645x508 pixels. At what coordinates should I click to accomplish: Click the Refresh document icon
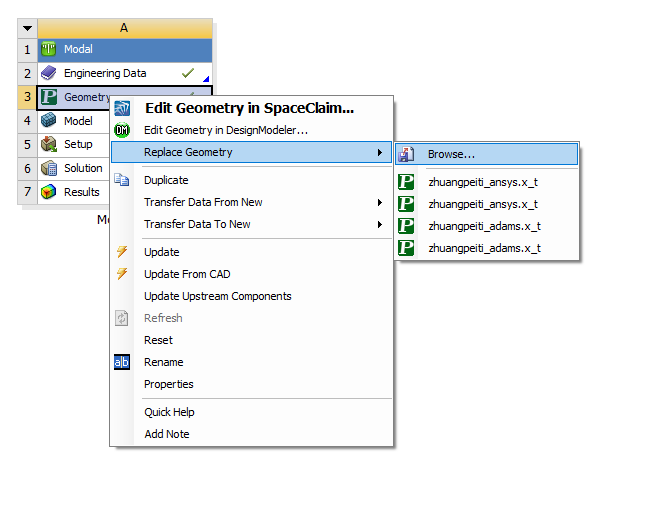(122, 318)
